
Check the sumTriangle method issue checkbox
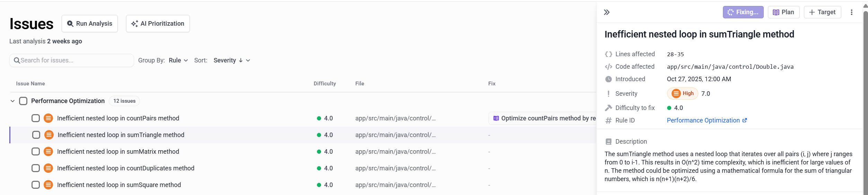coord(36,135)
